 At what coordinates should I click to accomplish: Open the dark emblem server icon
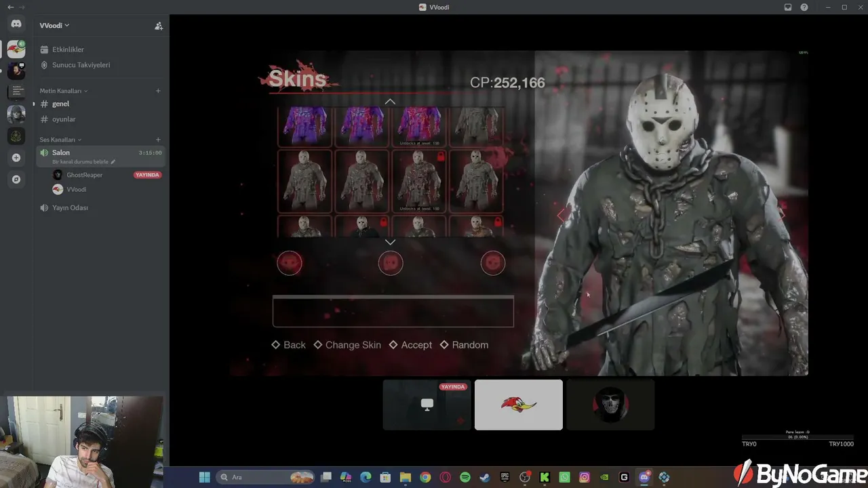pyautogui.click(x=16, y=136)
